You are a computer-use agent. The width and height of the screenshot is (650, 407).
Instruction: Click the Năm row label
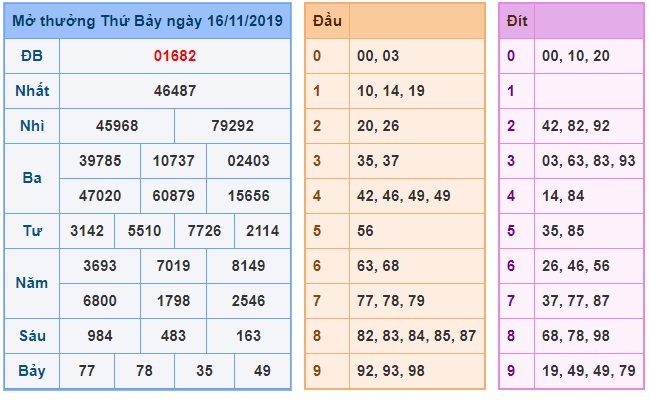(x=32, y=283)
